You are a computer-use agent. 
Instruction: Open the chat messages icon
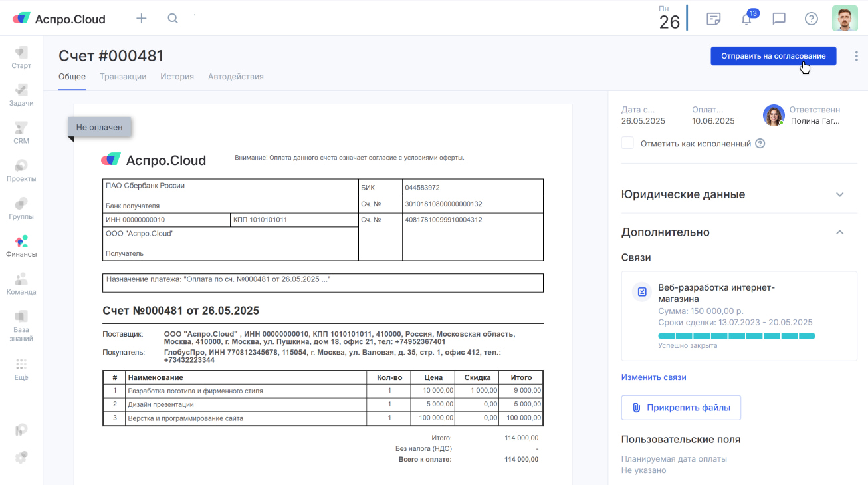click(779, 19)
